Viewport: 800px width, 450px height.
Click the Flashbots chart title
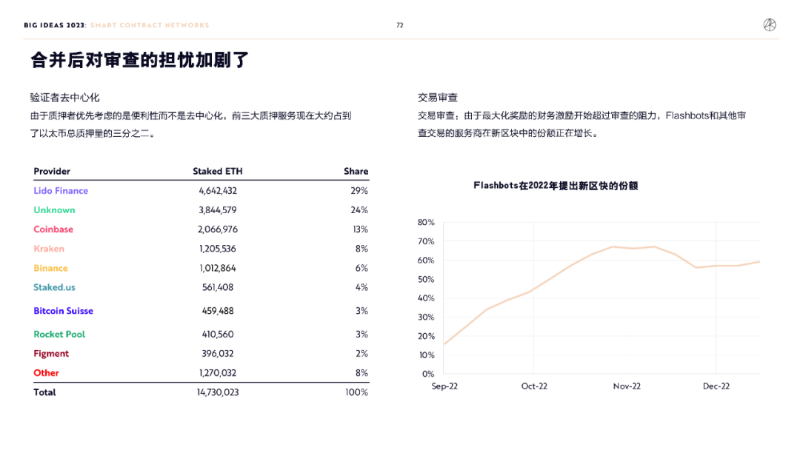click(x=556, y=186)
